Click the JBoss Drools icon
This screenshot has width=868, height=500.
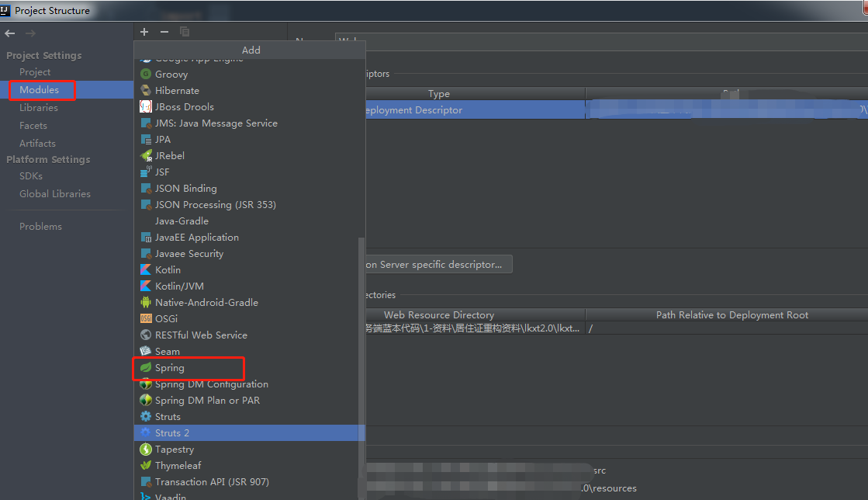tap(146, 106)
